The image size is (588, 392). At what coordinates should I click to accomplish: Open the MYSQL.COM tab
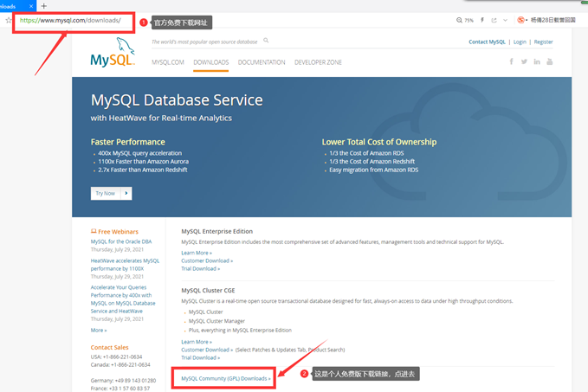(168, 62)
